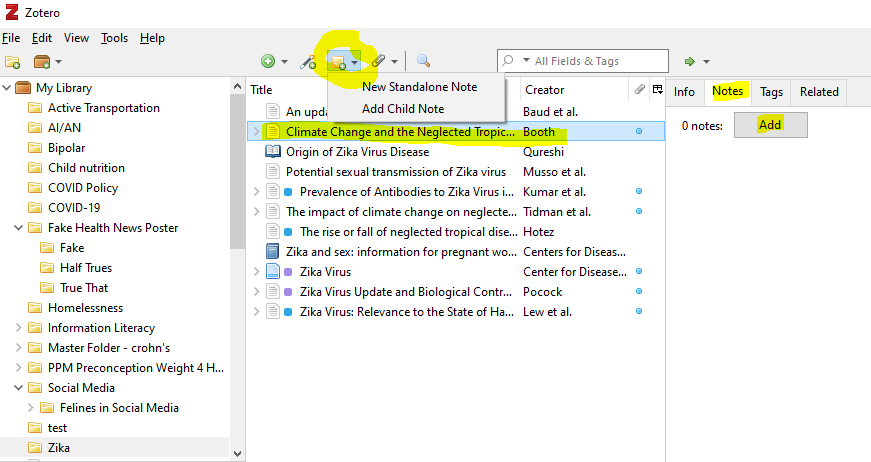This screenshot has height=462, width=871.
Task: Expand the Prevalence of Antibodies item
Action: (256, 192)
